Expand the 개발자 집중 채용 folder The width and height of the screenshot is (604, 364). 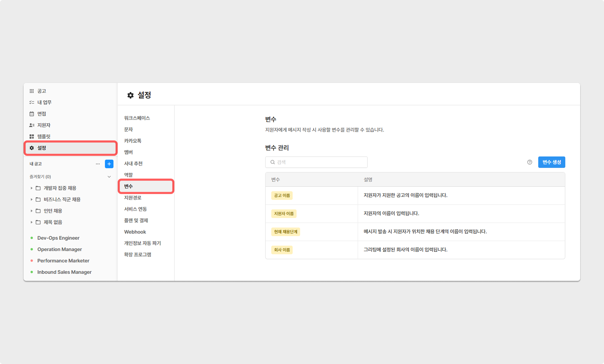pyautogui.click(x=32, y=188)
